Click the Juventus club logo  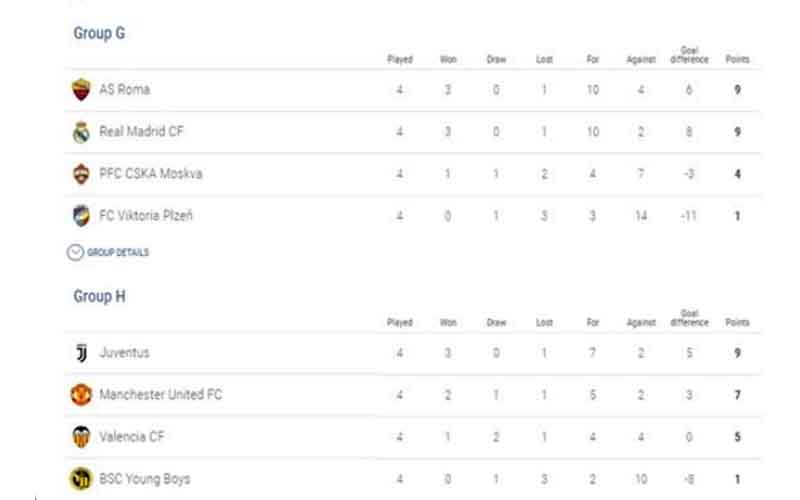[x=81, y=353]
